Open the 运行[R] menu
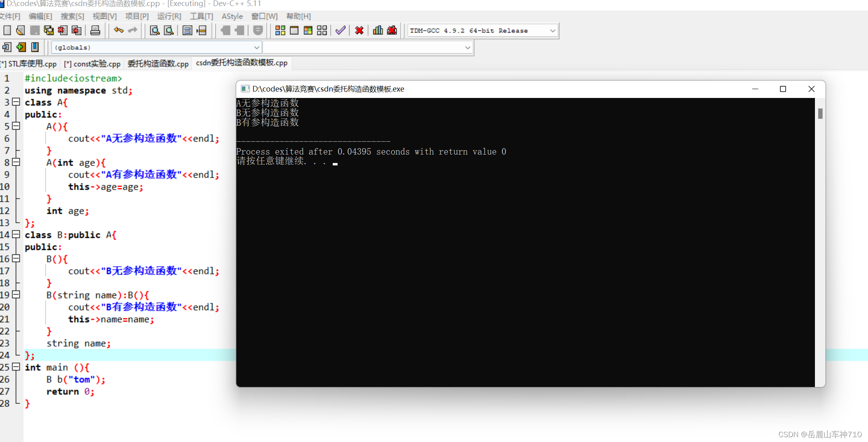Screen dimensions: 868x442 [x=169, y=16]
